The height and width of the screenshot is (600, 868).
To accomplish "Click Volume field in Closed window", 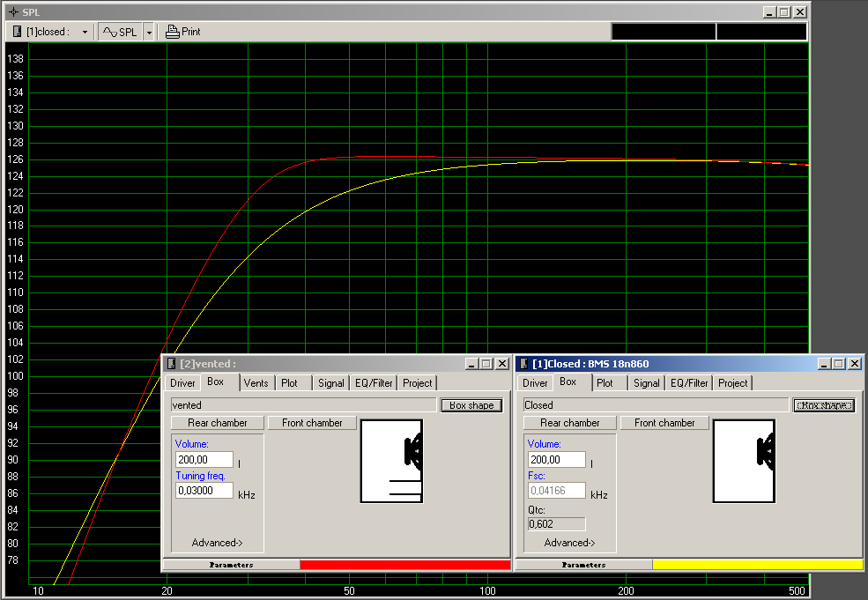I will coord(557,459).
